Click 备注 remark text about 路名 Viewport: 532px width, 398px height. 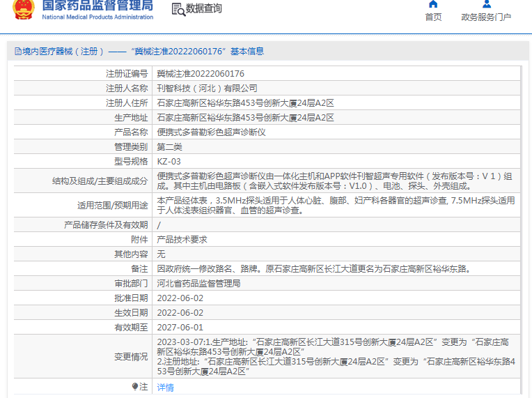[x=314, y=268]
